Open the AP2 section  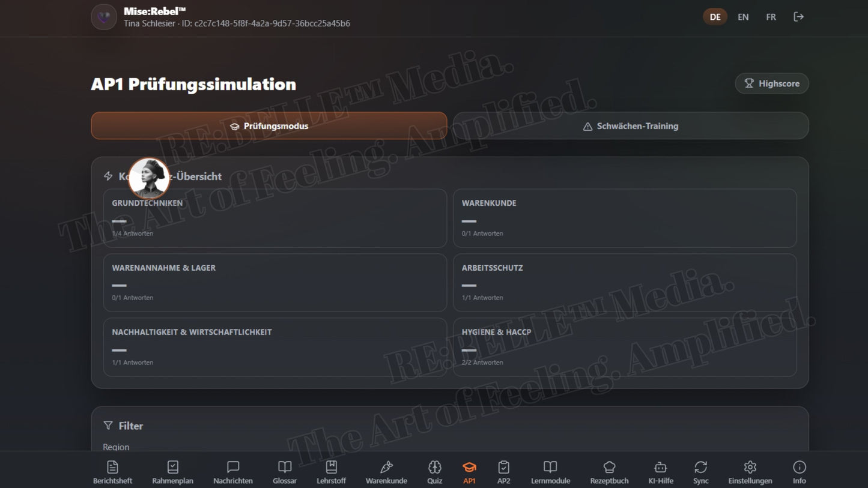pyautogui.click(x=503, y=472)
